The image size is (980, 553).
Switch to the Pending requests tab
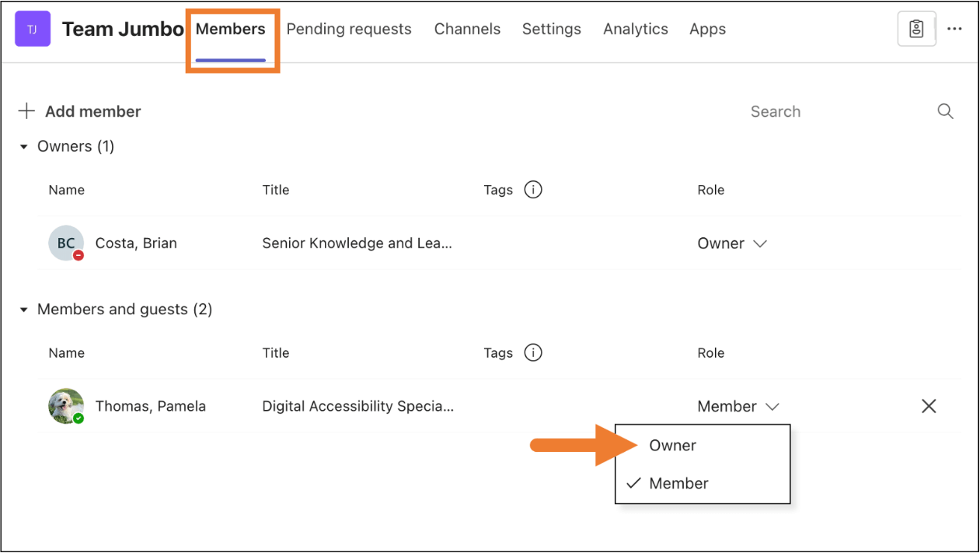coord(349,30)
